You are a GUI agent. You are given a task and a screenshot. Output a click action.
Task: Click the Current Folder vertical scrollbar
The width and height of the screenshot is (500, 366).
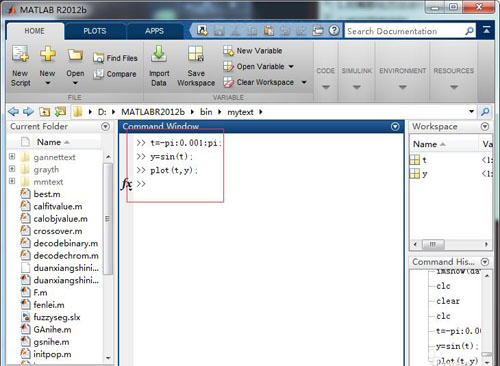[x=108, y=219]
